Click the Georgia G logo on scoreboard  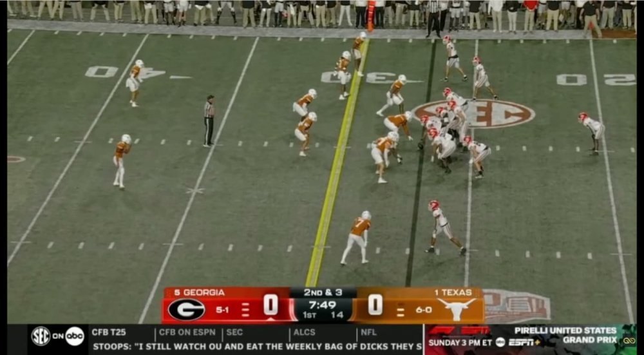(187, 309)
